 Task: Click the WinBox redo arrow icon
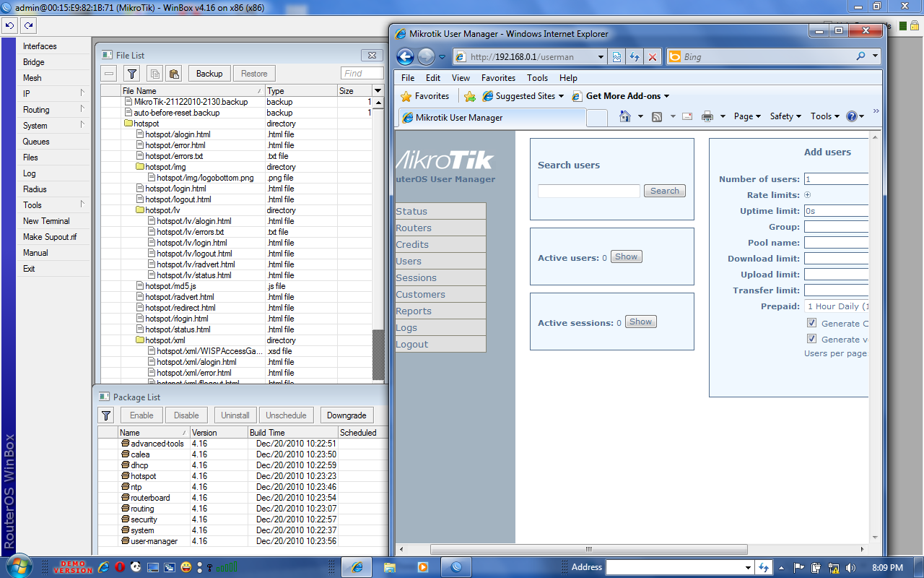[x=27, y=25]
